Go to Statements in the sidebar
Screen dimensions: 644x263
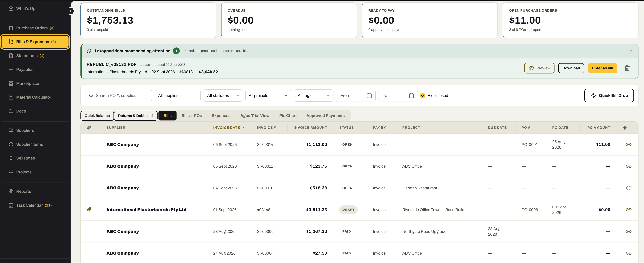point(35,56)
